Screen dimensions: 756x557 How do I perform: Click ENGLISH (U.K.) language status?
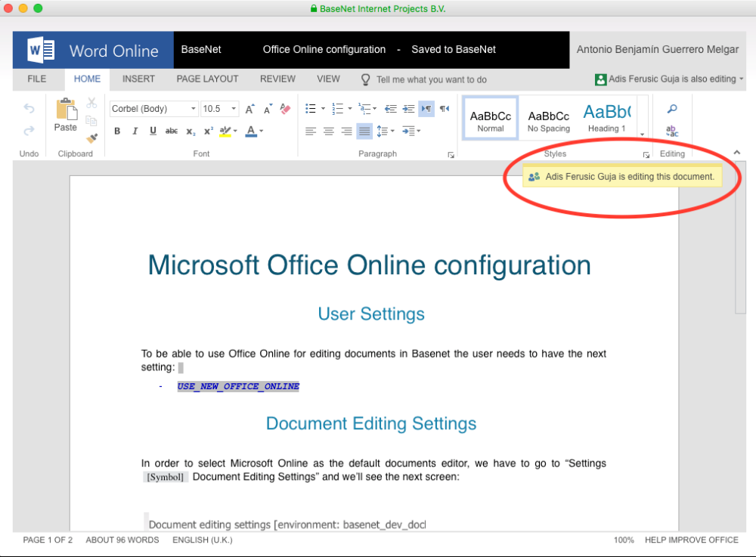[203, 540]
